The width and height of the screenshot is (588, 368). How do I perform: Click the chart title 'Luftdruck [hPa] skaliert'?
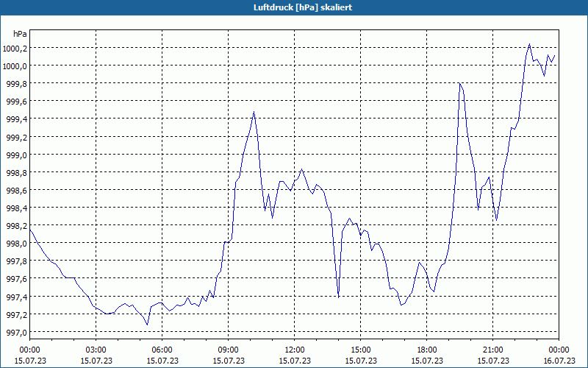(x=303, y=7)
